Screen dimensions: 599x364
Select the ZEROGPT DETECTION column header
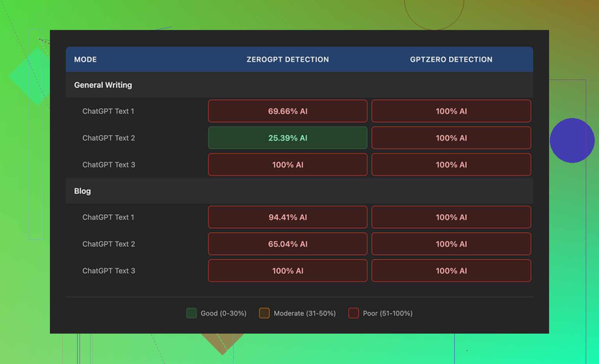tap(287, 60)
